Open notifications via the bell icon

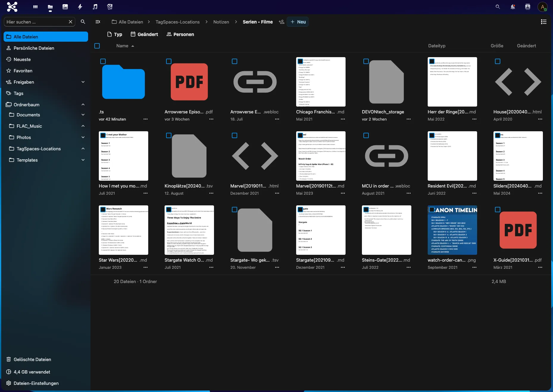coord(513,7)
